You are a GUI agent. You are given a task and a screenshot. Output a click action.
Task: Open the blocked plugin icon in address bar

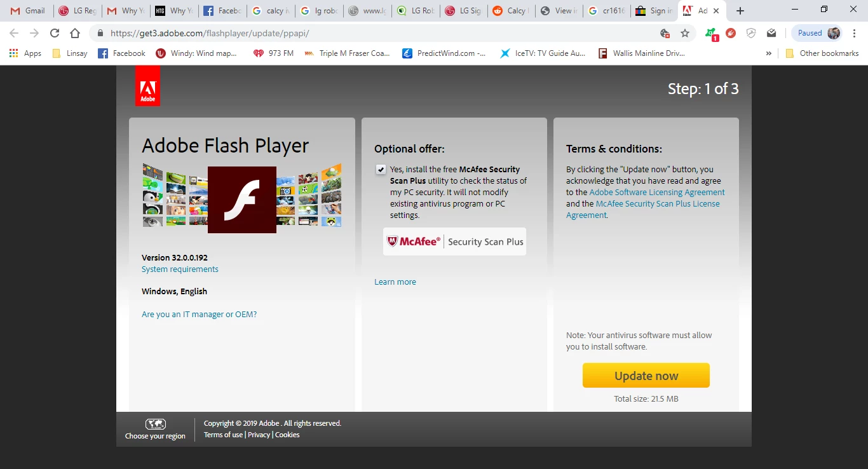(665, 33)
